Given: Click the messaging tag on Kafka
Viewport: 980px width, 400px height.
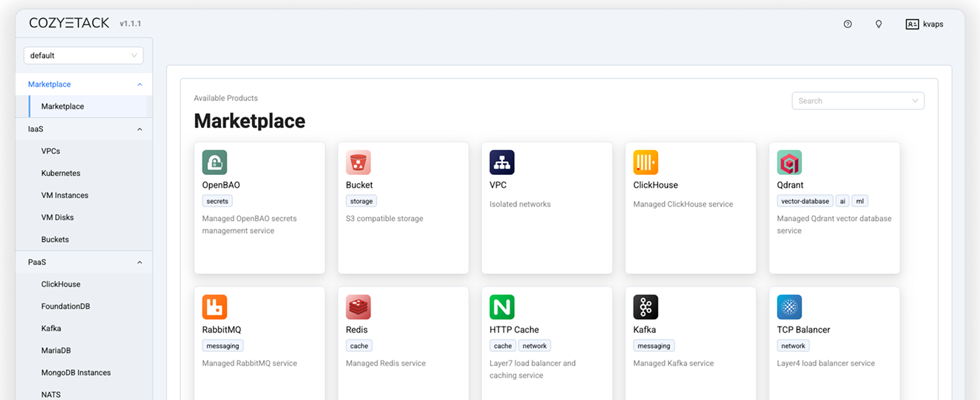Looking at the screenshot, I should pyautogui.click(x=654, y=346).
